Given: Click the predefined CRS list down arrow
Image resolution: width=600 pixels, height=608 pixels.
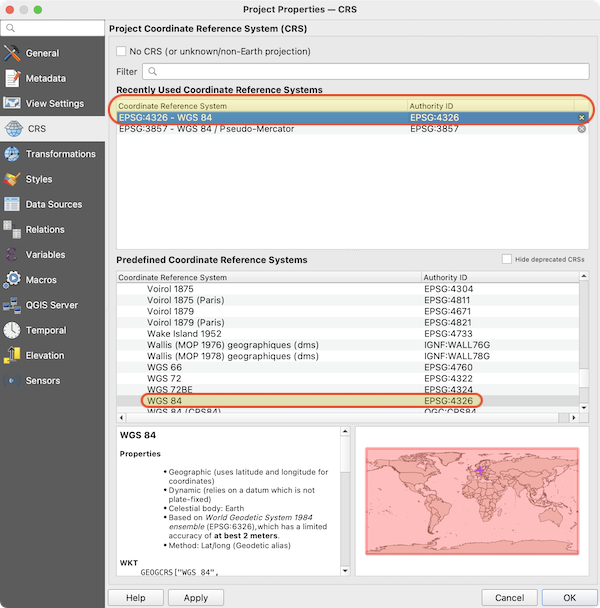Looking at the screenshot, I should (584, 408).
